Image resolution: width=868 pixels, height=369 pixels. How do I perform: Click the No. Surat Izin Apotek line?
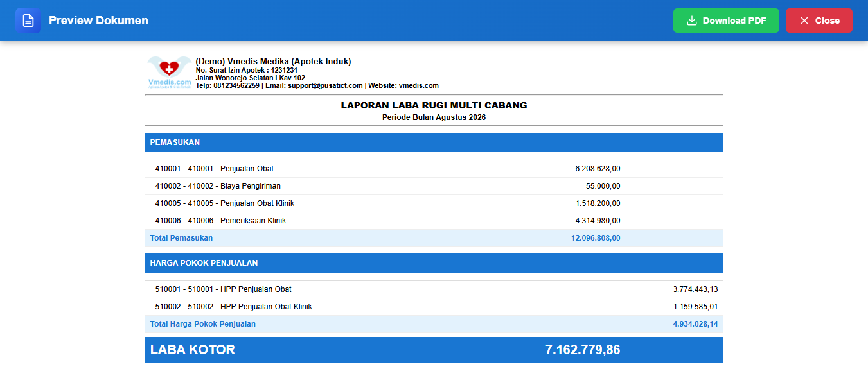point(246,70)
